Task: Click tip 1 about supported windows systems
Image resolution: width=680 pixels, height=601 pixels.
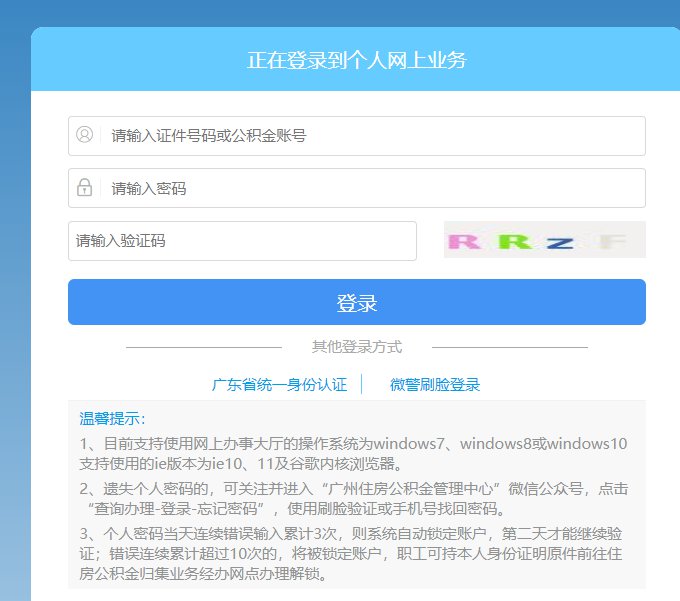Action: click(x=353, y=454)
